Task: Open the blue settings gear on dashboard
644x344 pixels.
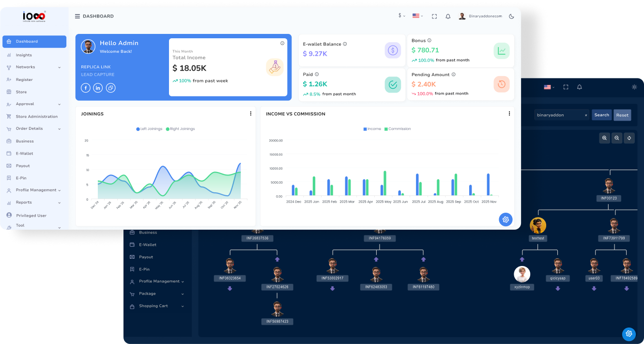Action: click(x=506, y=219)
